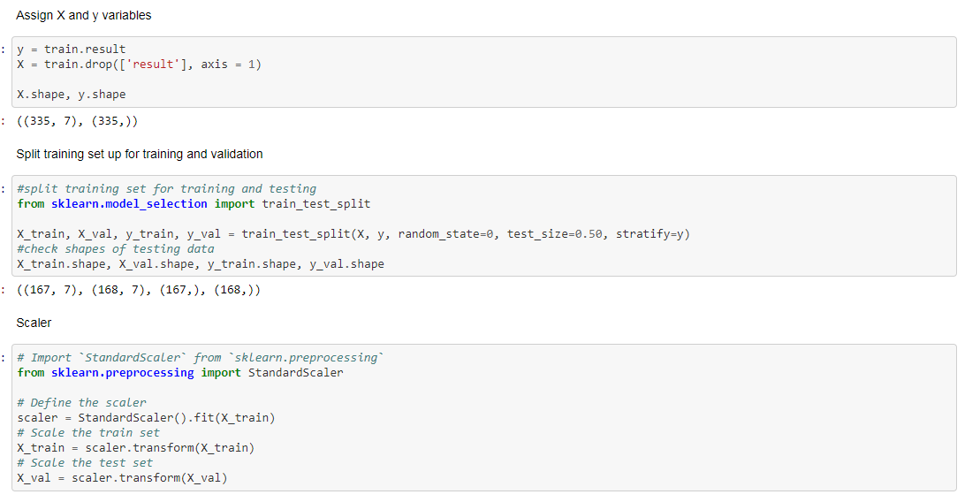
Task: Click the "Split training set up" markdown text
Action: tap(139, 154)
